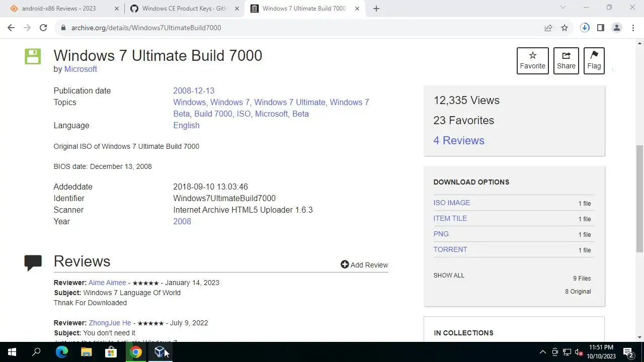Toggle the Chrome side panel icon
Image resolution: width=644 pixels, height=362 pixels.
[x=600, y=28]
